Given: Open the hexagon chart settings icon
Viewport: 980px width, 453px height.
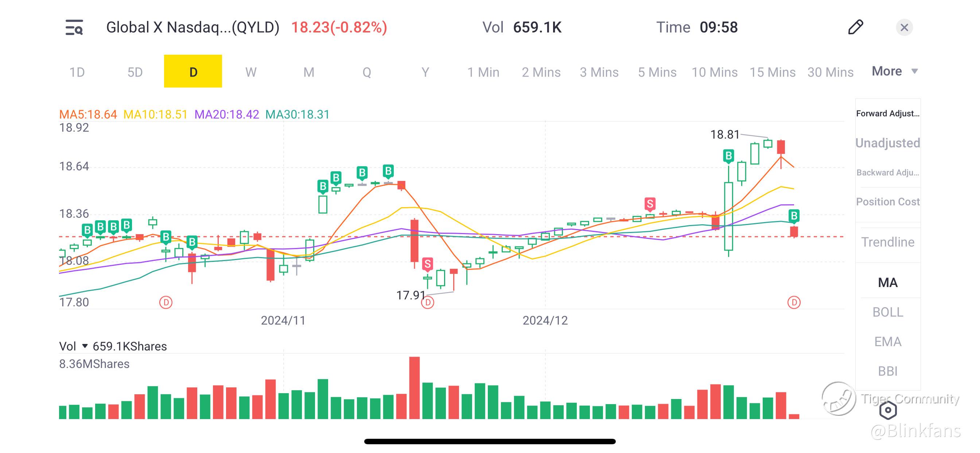Looking at the screenshot, I should [888, 410].
